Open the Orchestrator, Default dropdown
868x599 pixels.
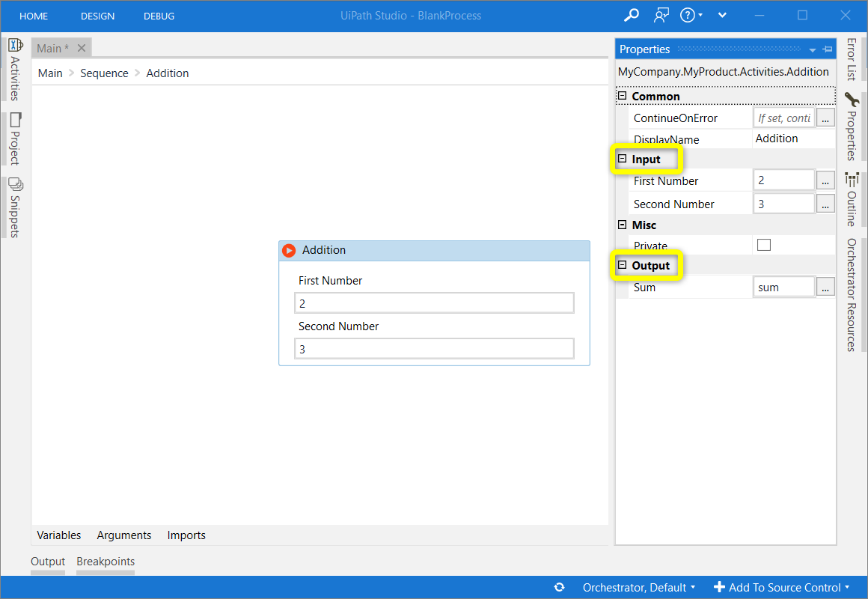[639, 588]
